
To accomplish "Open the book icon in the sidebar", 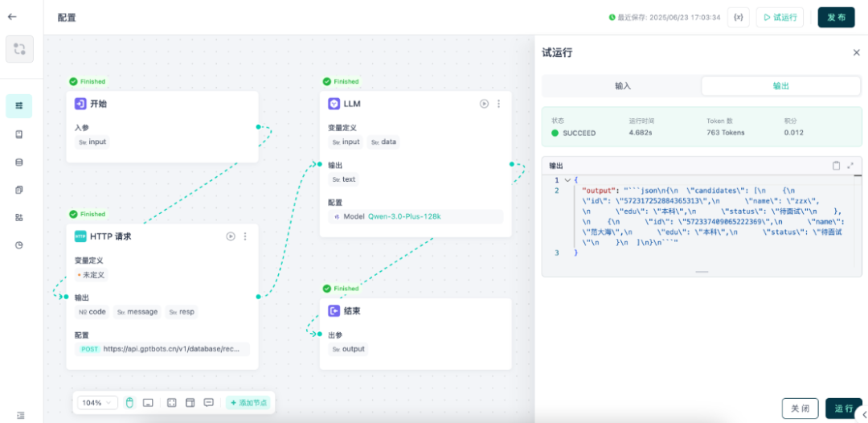I will 18,134.
